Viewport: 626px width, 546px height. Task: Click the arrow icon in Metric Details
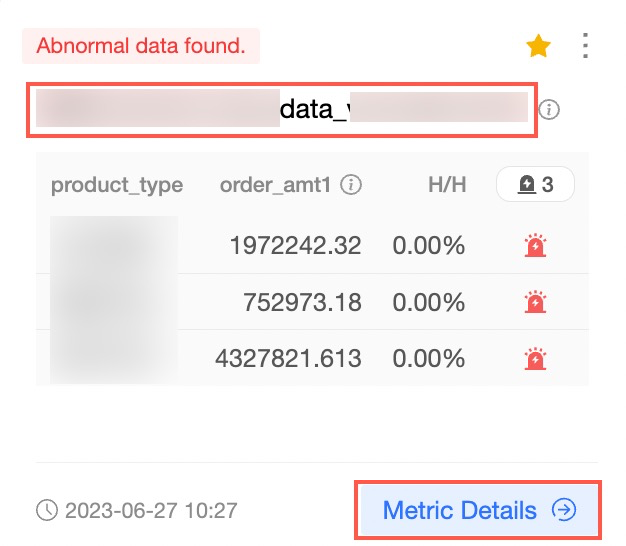click(565, 511)
